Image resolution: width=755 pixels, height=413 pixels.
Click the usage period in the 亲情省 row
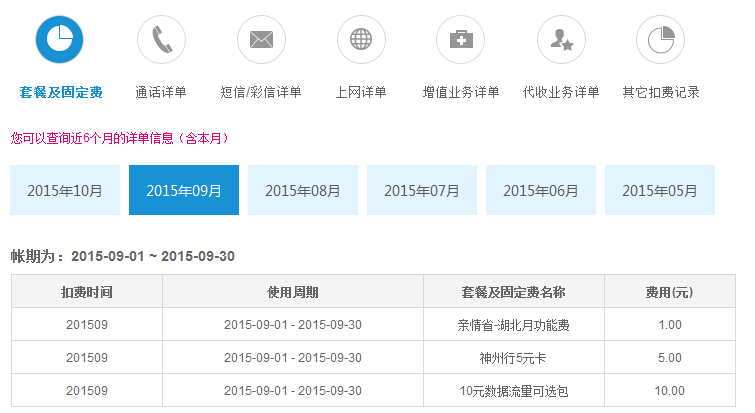pos(293,325)
